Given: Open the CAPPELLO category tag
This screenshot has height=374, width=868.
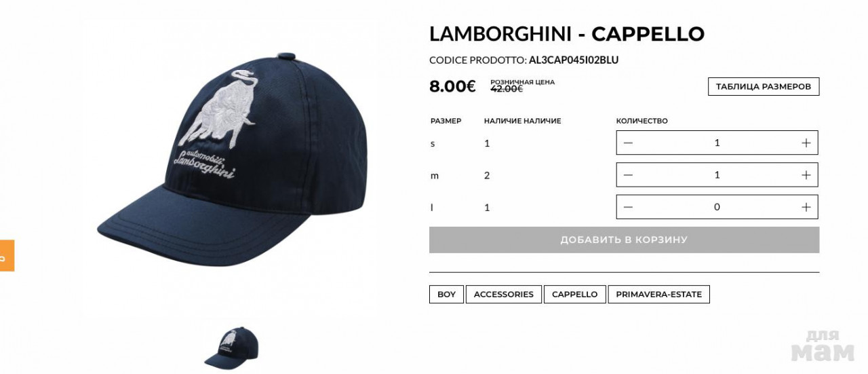Looking at the screenshot, I should coord(575,294).
